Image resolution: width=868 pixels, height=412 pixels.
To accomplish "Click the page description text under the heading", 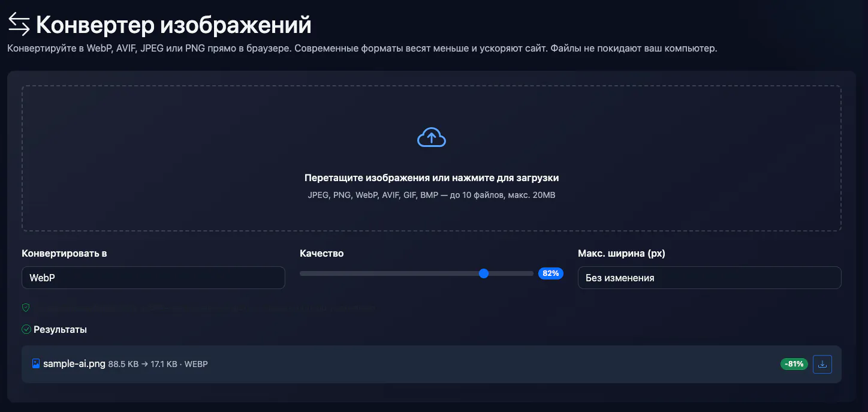I will 362,49.
